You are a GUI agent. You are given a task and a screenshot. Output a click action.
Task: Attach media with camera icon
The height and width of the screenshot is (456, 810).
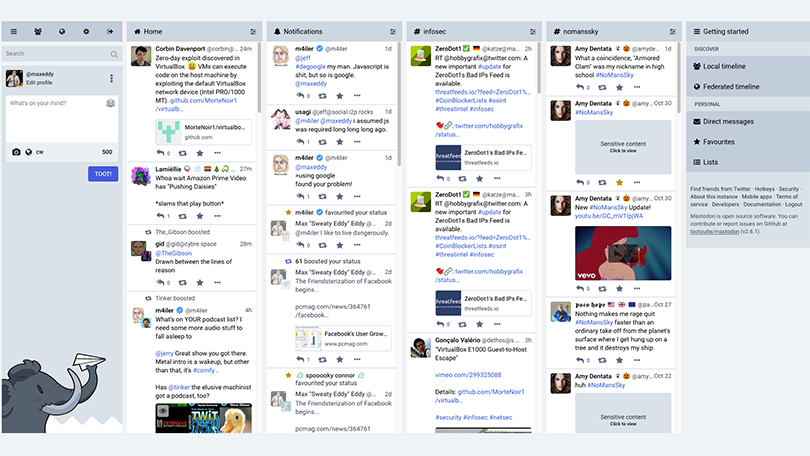pos(16,152)
